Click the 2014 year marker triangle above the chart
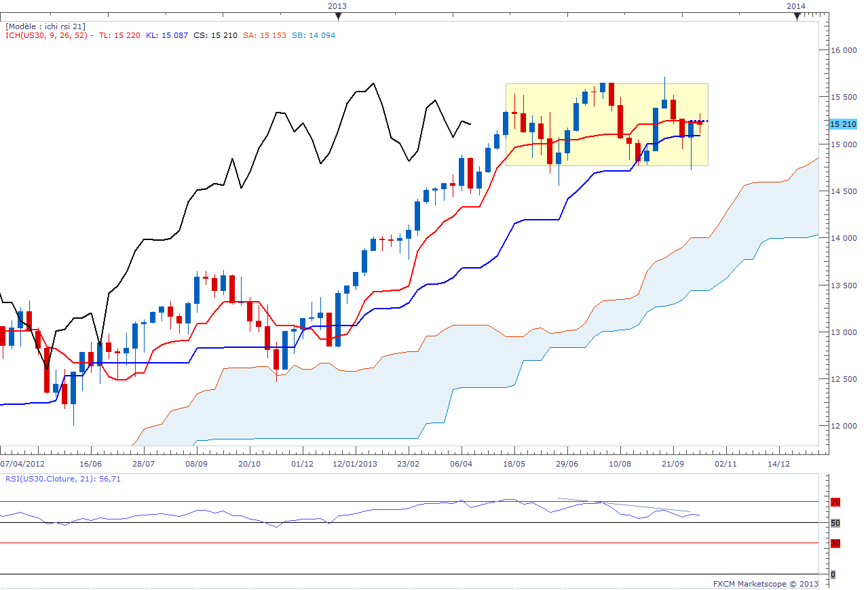Viewport: 868px width, 590px height. [797, 17]
